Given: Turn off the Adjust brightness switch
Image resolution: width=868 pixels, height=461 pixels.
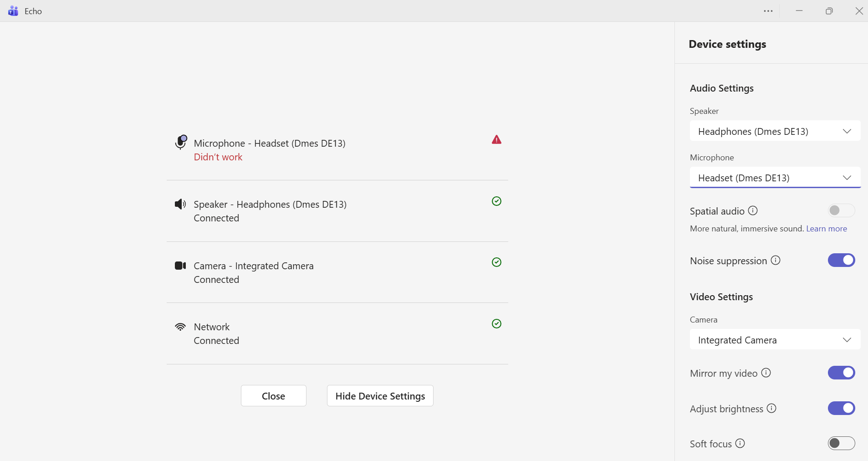Looking at the screenshot, I should point(842,408).
